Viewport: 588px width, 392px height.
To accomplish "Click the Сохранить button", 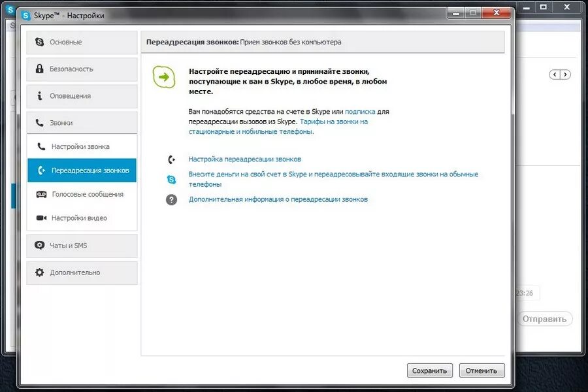I will [430, 370].
